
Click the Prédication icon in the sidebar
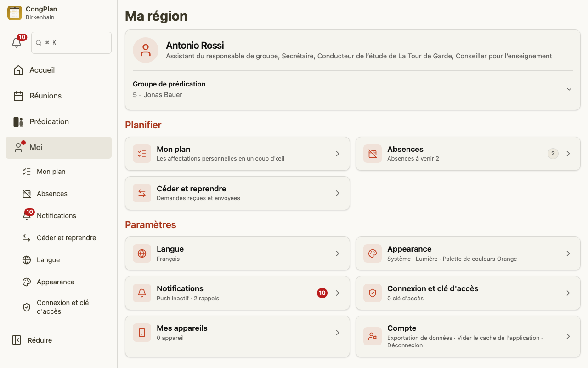(18, 121)
